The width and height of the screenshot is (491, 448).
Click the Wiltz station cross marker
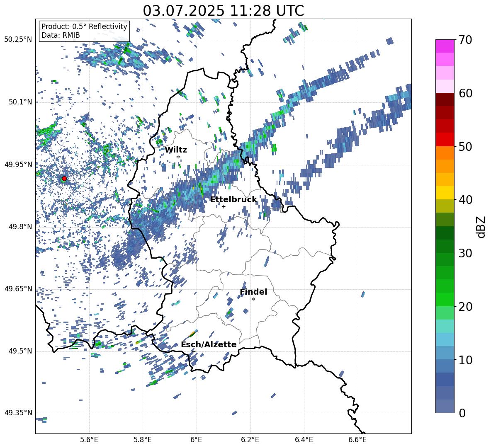click(x=178, y=157)
